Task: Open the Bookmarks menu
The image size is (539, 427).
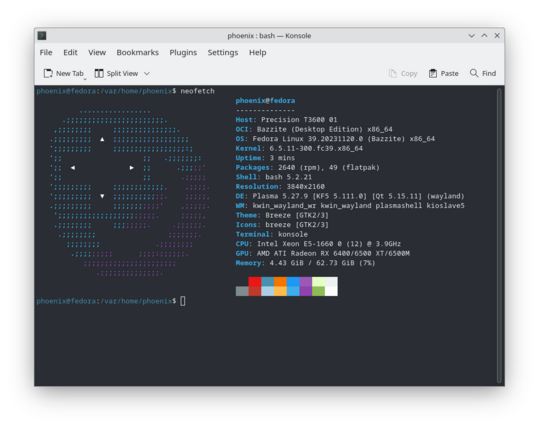Action: pyautogui.click(x=138, y=52)
